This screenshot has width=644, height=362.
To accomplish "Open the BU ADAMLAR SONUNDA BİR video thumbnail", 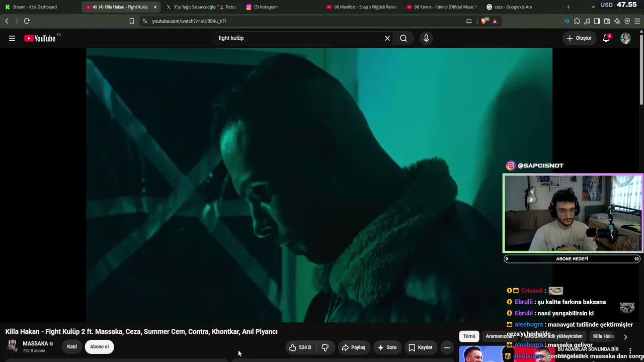I will pyautogui.click(x=507, y=354).
